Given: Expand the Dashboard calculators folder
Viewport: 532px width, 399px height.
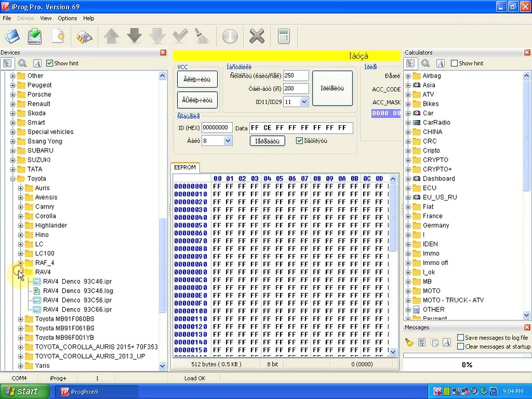Looking at the screenshot, I should [x=408, y=179].
